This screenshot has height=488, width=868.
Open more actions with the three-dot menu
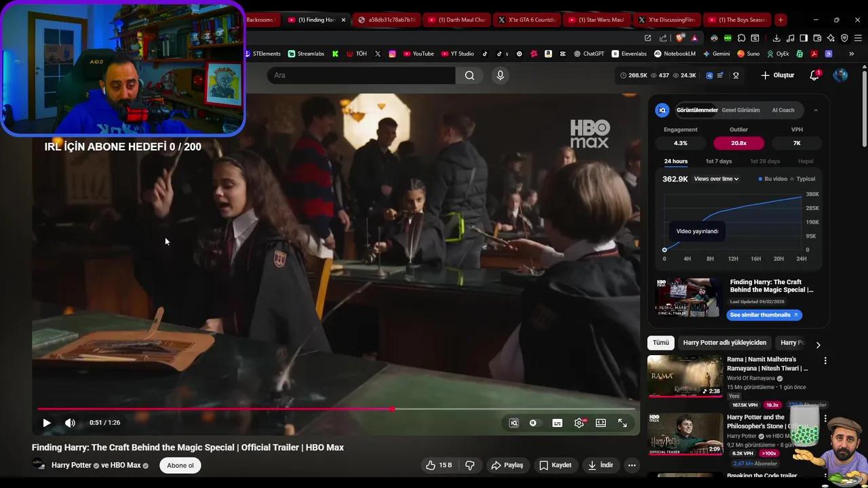(x=631, y=465)
